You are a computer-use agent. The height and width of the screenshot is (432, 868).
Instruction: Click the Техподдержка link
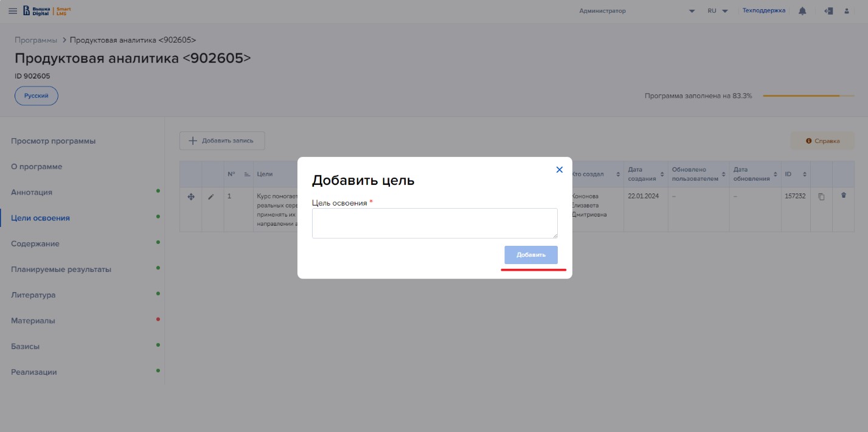click(764, 10)
